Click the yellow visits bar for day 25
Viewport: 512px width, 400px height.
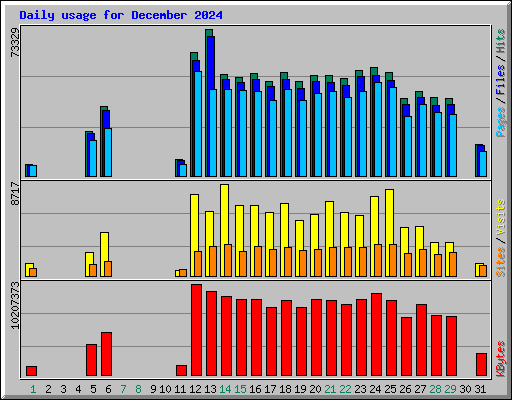point(389,233)
